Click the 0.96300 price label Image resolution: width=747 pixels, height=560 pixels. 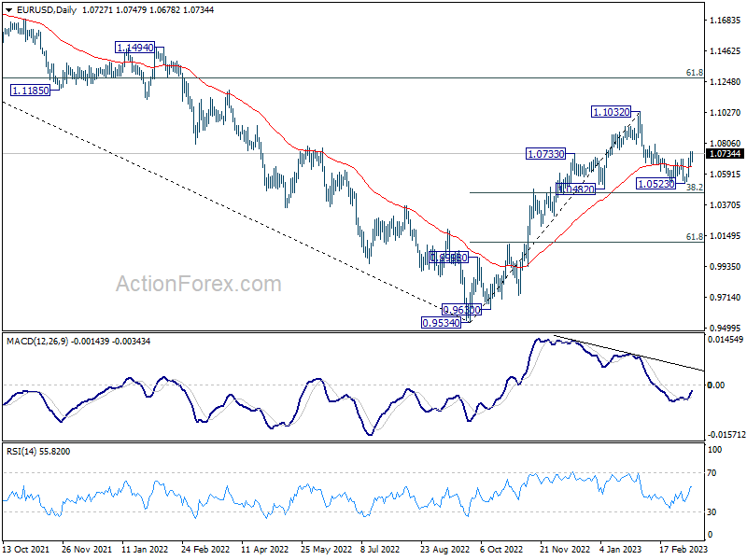[x=461, y=309]
